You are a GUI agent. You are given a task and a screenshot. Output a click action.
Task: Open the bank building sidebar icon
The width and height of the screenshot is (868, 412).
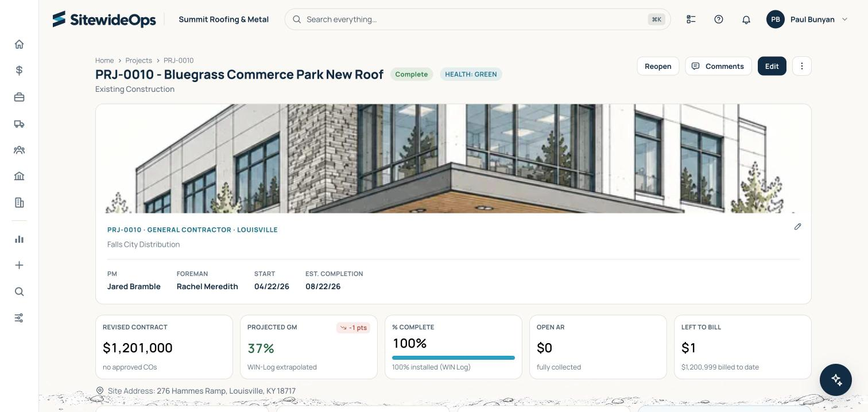pyautogui.click(x=19, y=176)
